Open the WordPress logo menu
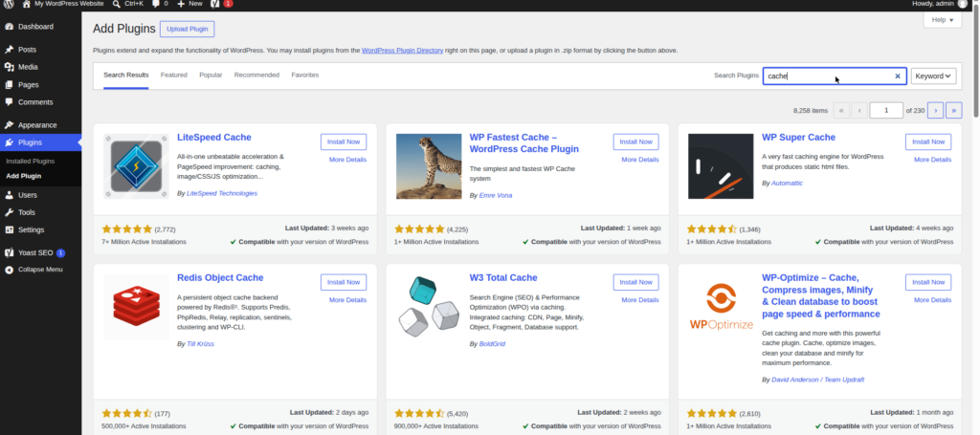Viewport: 980px width, 435px height. 9,4
